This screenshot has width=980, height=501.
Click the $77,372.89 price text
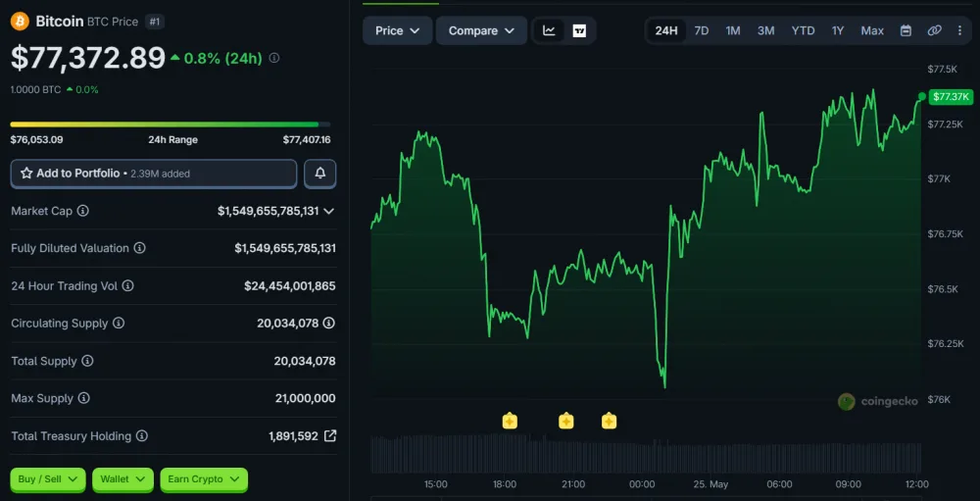[88, 58]
